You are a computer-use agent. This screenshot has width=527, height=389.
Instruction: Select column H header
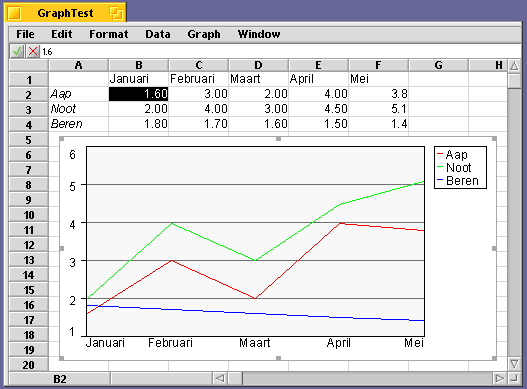[488, 65]
